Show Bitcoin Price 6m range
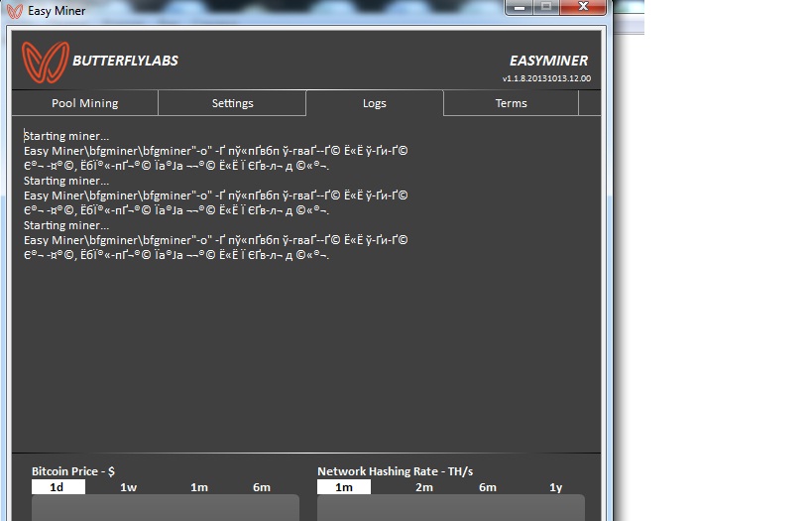The width and height of the screenshot is (812, 521). [x=262, y=487]
